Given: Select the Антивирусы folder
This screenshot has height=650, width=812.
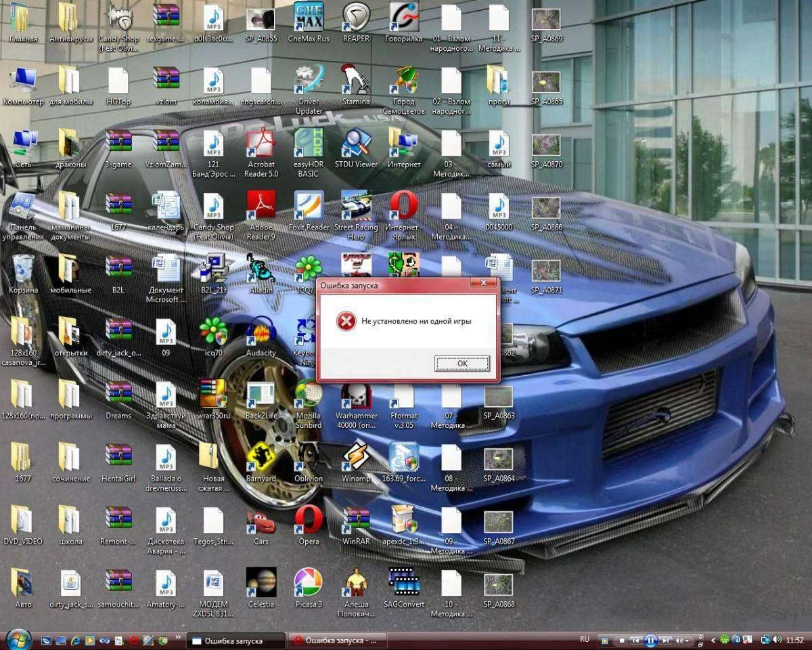Looking at the screenshot, I should tap(70, 22).
